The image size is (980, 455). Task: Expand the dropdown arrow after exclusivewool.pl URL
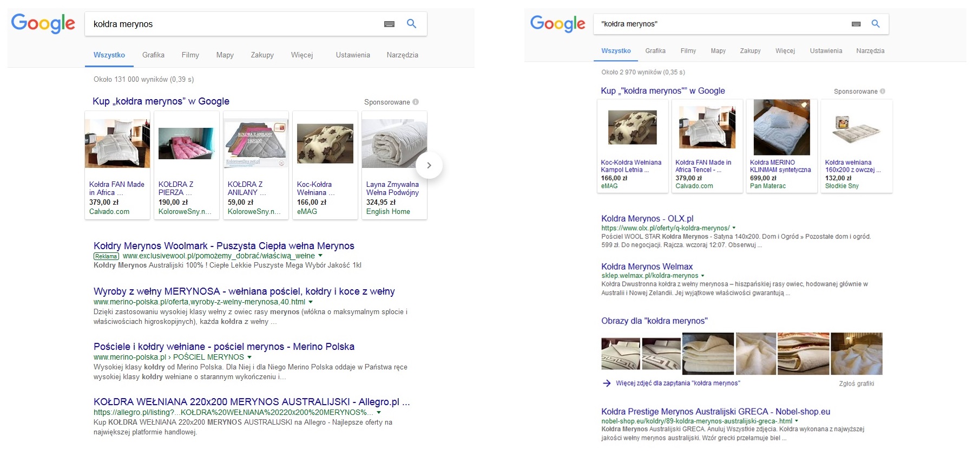320,256
